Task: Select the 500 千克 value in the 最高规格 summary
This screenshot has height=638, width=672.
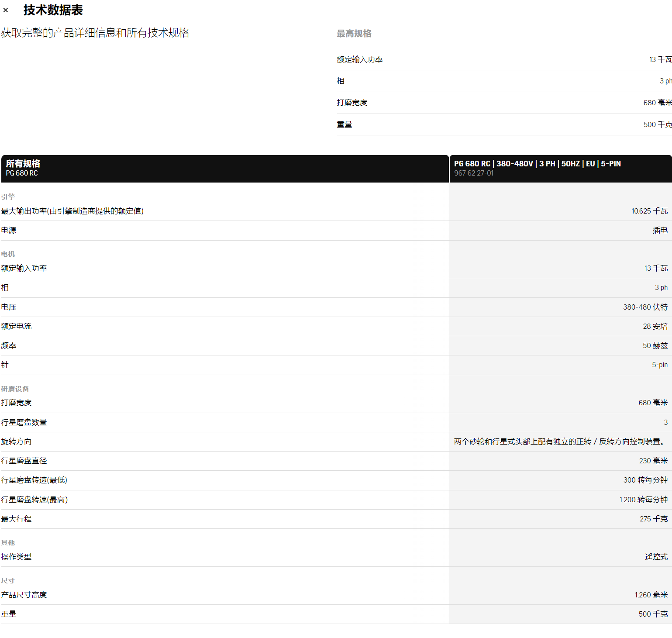Action: (x=657, y=124)
